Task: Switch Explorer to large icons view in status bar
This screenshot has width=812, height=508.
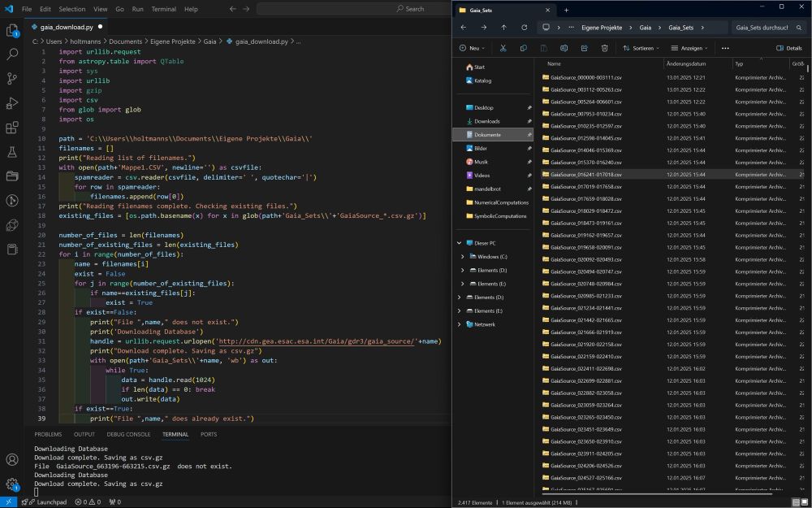Action: point(804,502)
